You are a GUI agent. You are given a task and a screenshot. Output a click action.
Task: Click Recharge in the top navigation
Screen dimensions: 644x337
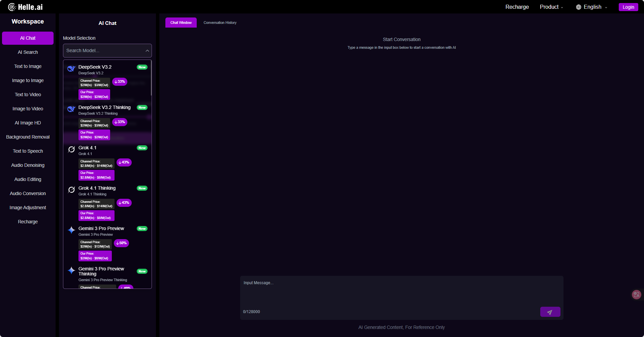point(517,7)
